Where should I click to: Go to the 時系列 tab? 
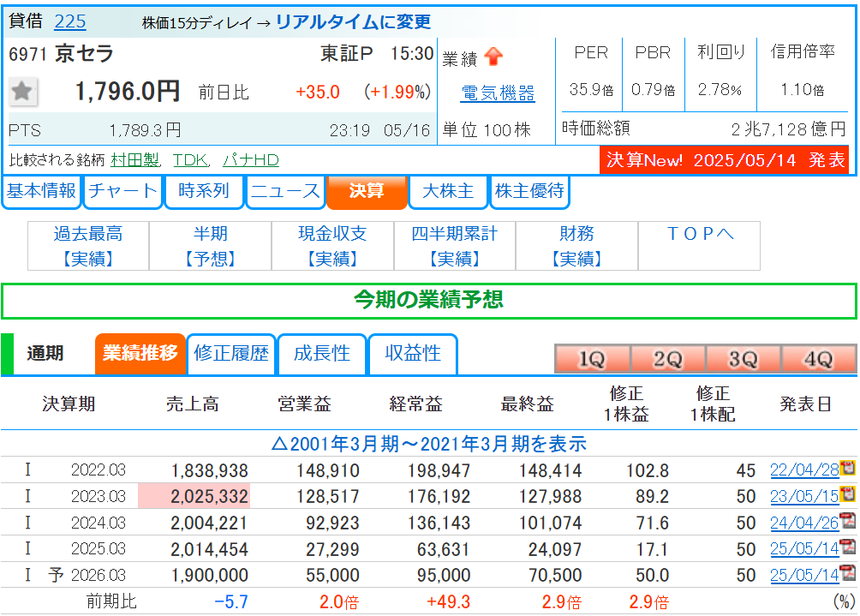click(204, 191)
